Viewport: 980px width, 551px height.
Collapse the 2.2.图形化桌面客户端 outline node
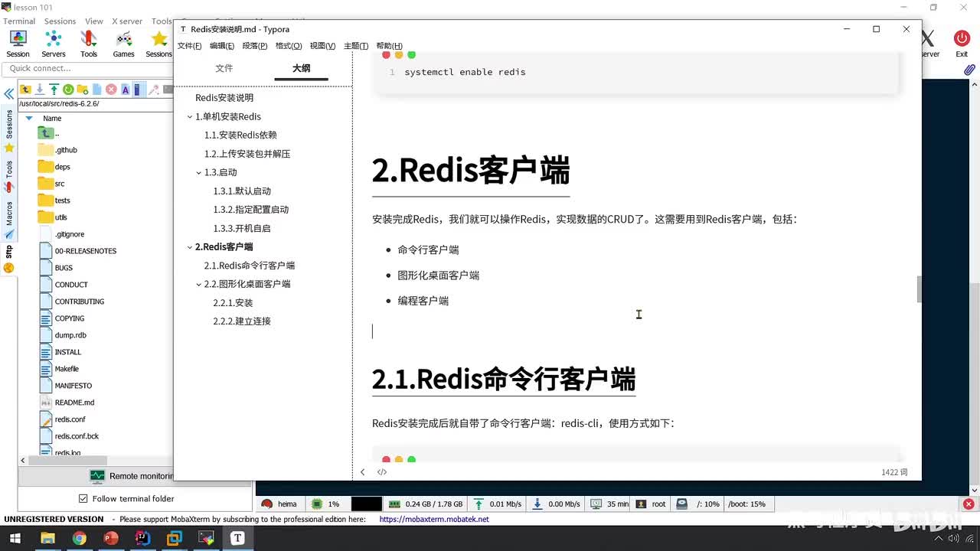(198, 284)
